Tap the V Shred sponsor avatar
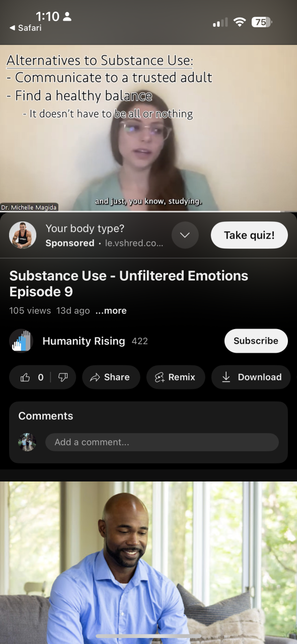297x644 pixels. pos(23,235)
